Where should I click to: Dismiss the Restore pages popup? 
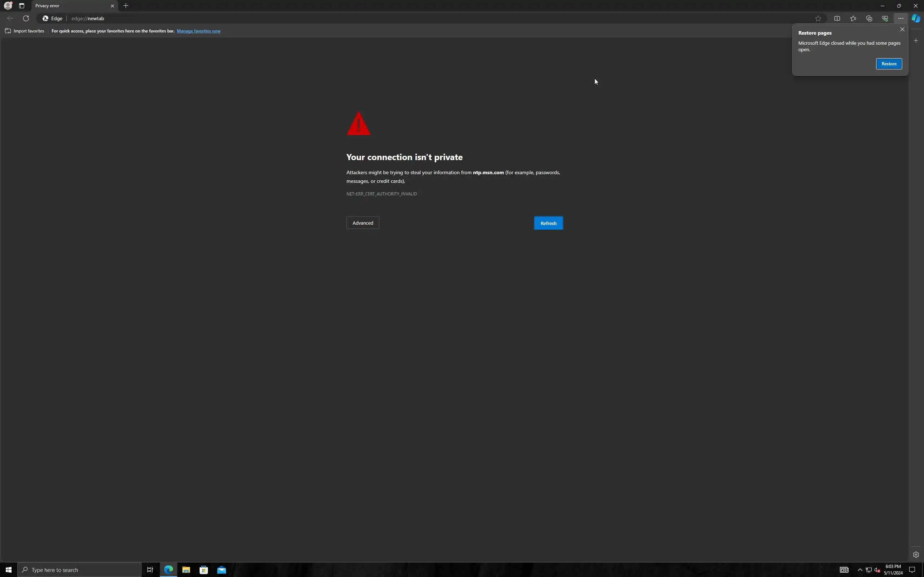pos(902,29)
